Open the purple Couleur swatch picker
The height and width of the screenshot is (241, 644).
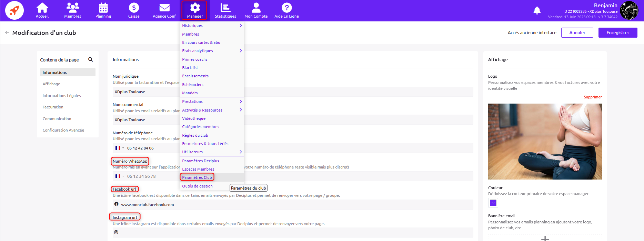tap(493, 203)
